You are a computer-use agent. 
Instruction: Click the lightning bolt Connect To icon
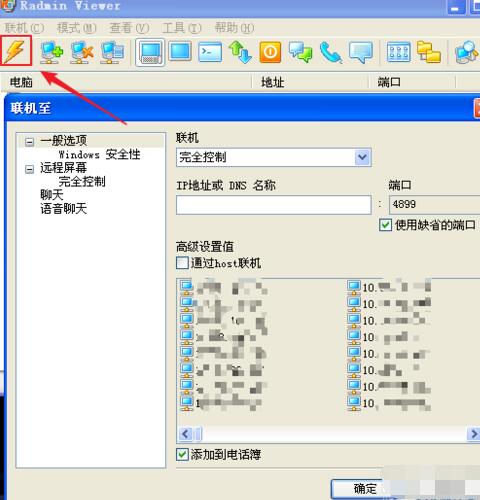tap(16, 51)
